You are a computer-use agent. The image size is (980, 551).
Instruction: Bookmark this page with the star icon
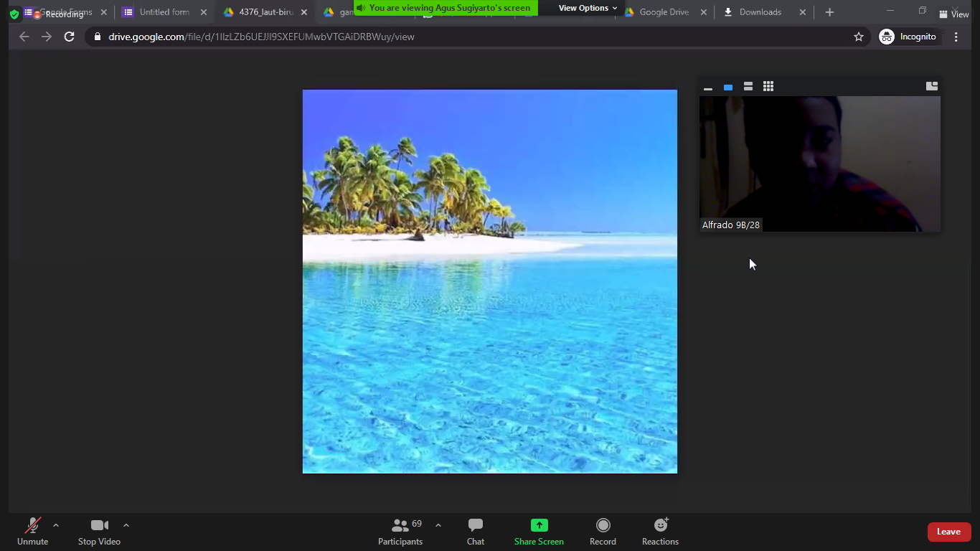[858, 37]
